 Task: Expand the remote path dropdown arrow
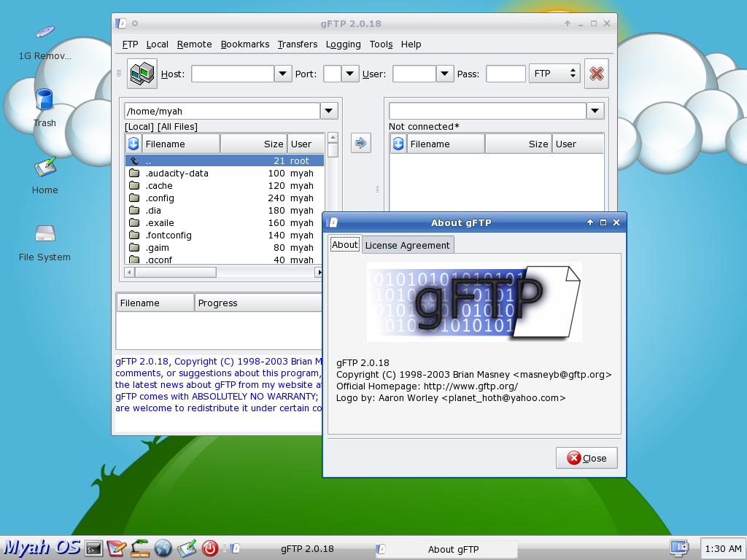tap(595, 111)
